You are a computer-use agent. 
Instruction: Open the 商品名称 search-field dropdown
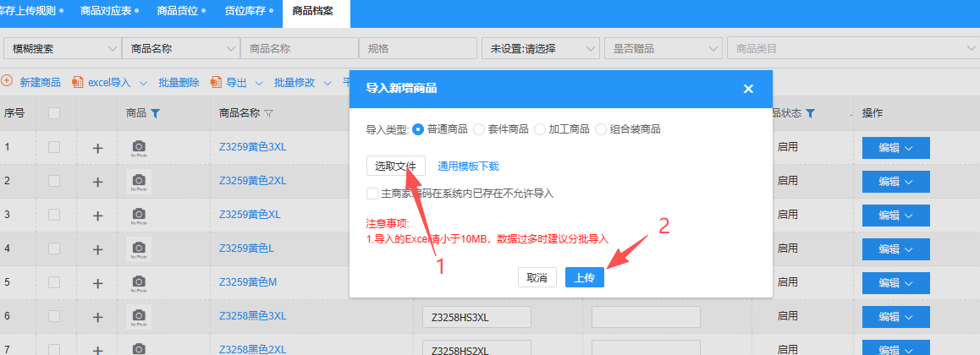[x=181, y=49]
